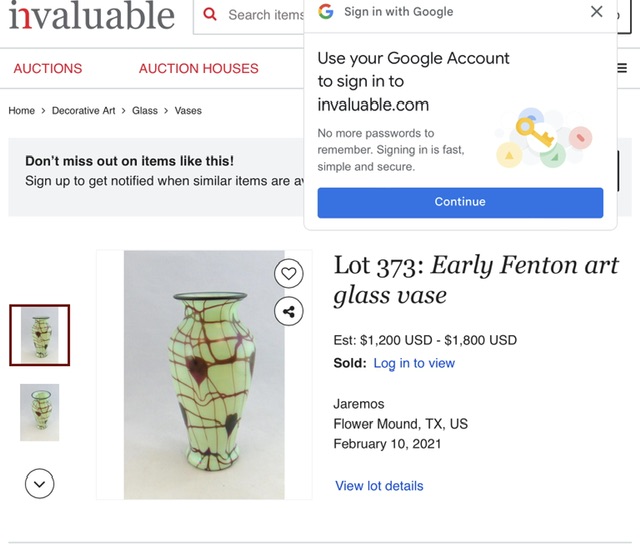Screen dimensions: 640x545
Task: Open the Auction Houses menu
Action: click(x=198, y=69)
